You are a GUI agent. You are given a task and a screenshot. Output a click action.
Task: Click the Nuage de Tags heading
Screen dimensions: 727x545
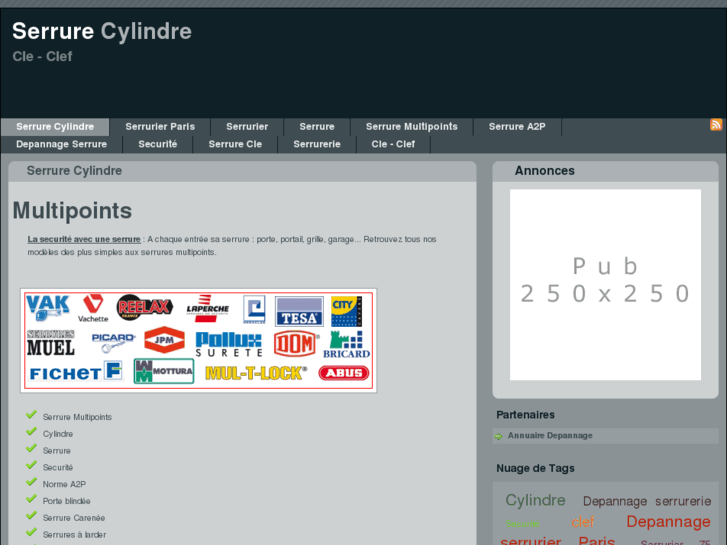click(535, 468)
